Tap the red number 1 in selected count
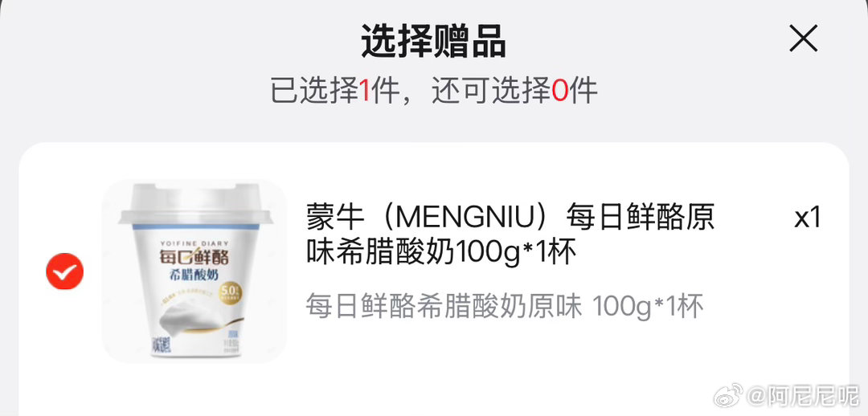Image resolution: width=868 pixels, height=416 pixels. click(x=366, y=91)
